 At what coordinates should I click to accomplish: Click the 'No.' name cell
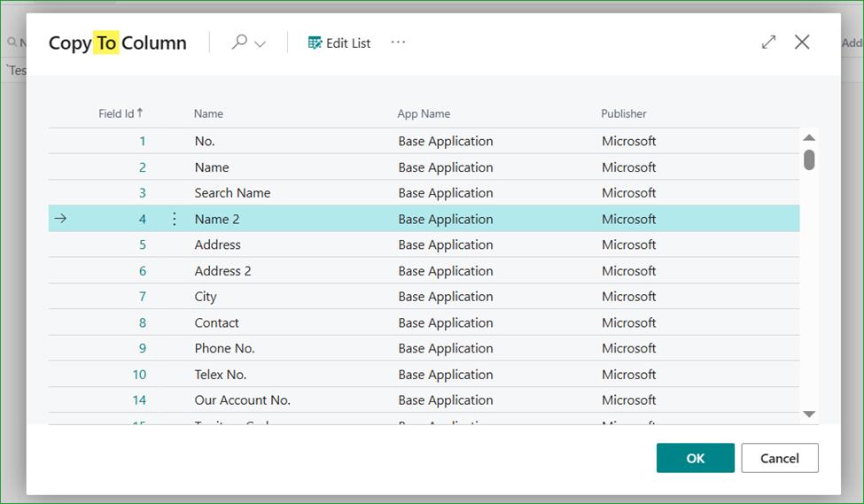pos(205,141)
